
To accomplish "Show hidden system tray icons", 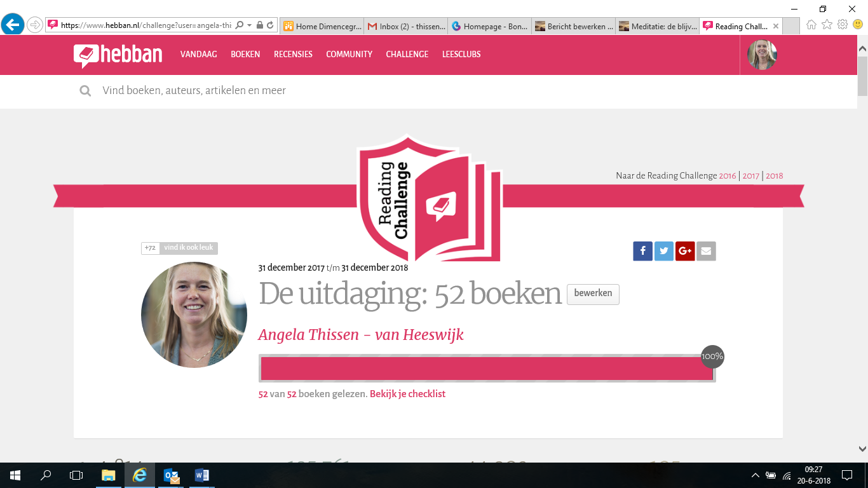I will click(x=756, y=475).
